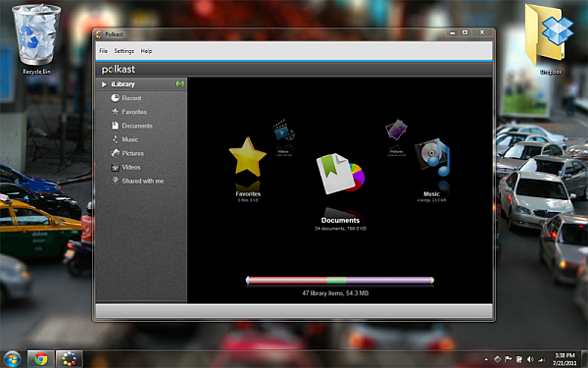Select the Music CD carousel icon
This screenshot has height=368, width=588.
(x=432, y=158)
